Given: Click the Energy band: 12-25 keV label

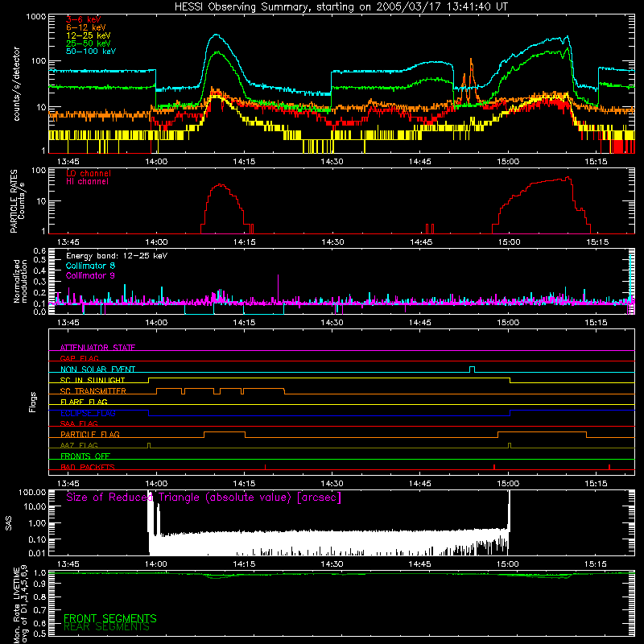Looking at the screenshot, I should pos(117,256).
